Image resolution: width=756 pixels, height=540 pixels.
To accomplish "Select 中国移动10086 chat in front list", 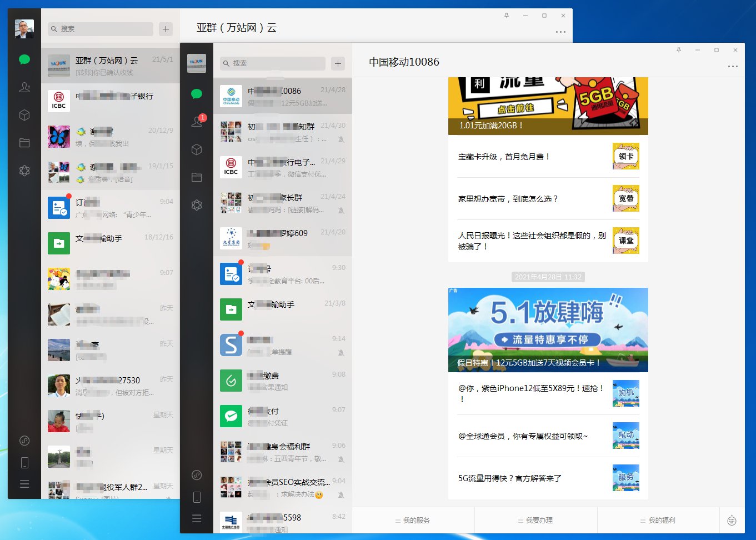I will click(283, 97).
